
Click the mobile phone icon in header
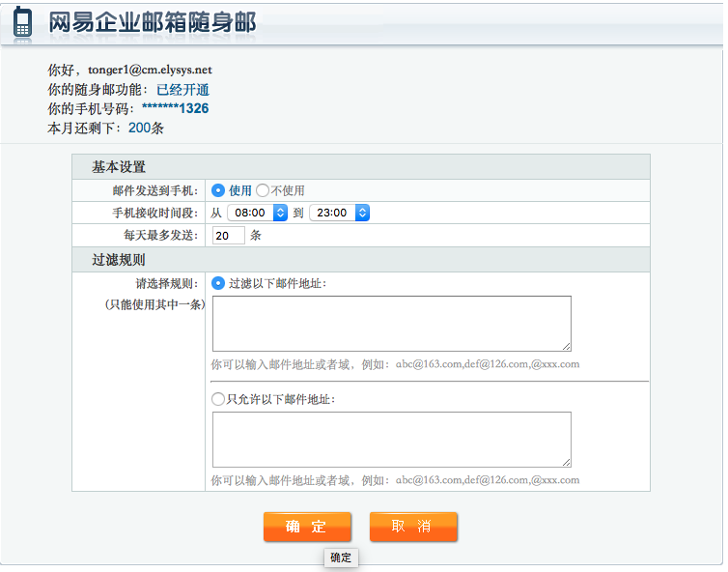22,22
